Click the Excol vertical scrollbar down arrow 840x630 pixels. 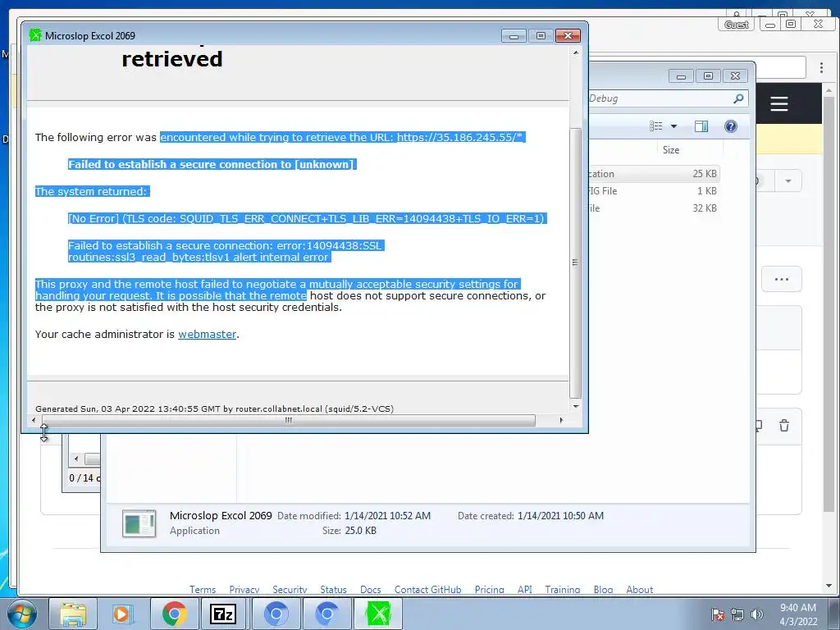coord(575,407)
